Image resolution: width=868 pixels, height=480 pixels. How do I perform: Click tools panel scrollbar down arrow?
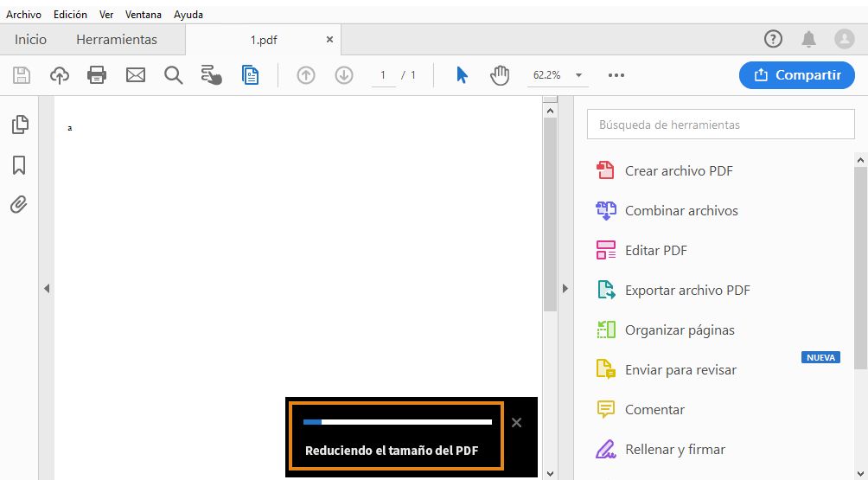tap(860, 473)
